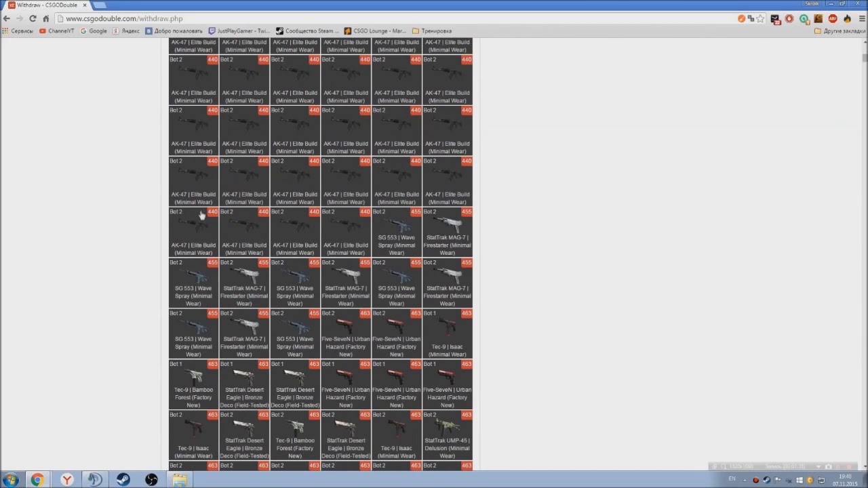Open the green circle extension with badge
This screenshot has height=488, width=868.
804,19
